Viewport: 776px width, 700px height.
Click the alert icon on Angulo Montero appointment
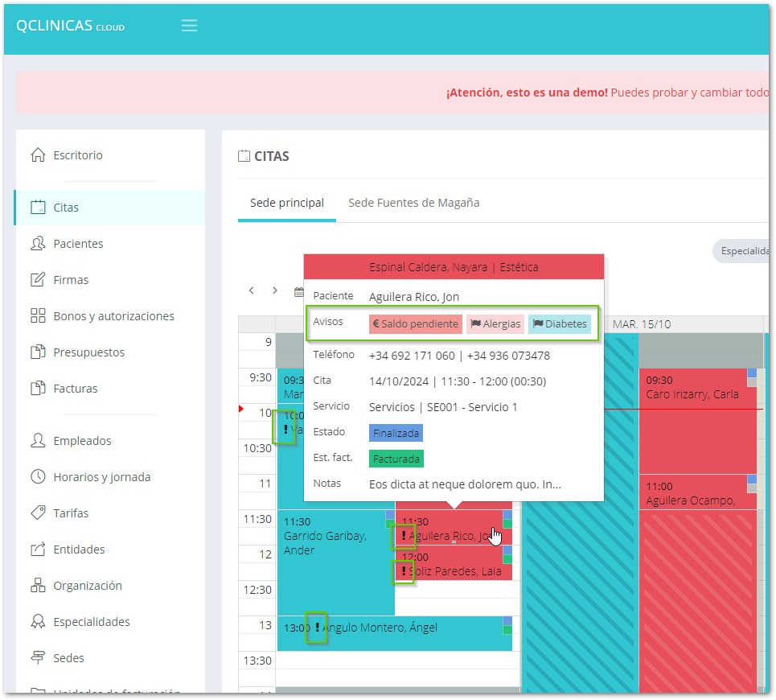coord(317,627)
